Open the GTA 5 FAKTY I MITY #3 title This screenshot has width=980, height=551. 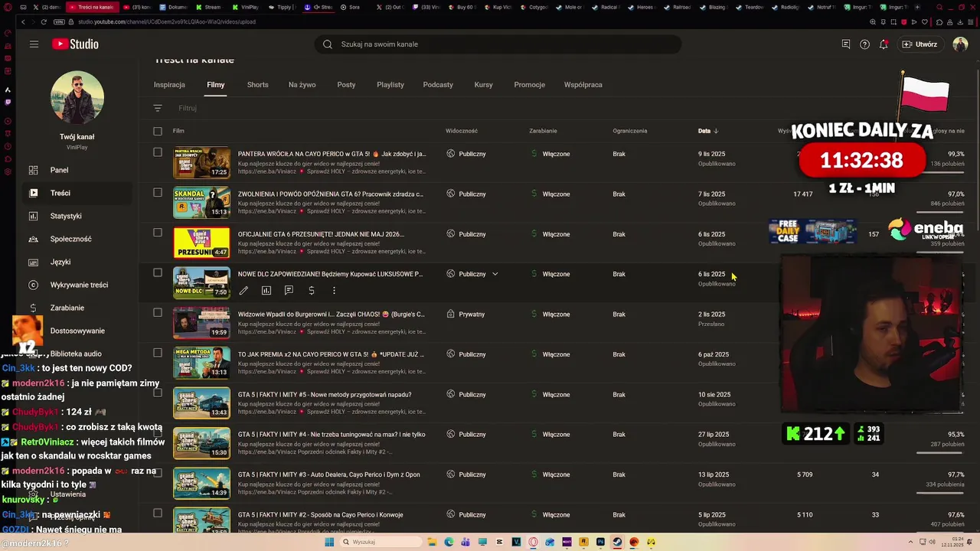328,474
